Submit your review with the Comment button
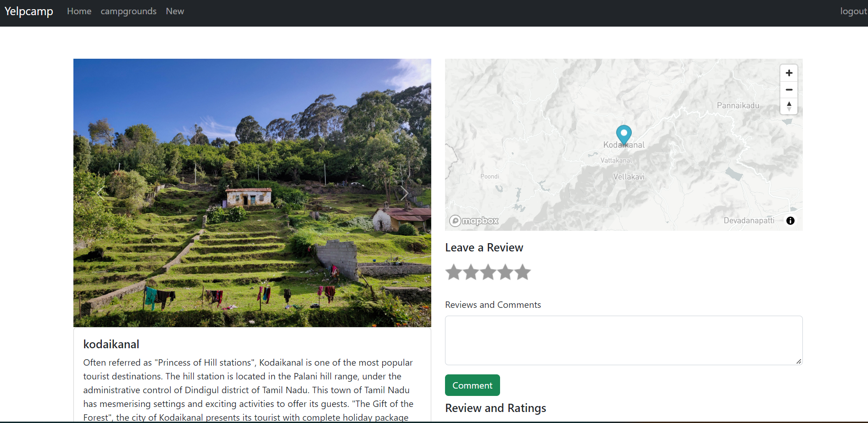Screen dimensions: 868x423 tap(472, 385)
